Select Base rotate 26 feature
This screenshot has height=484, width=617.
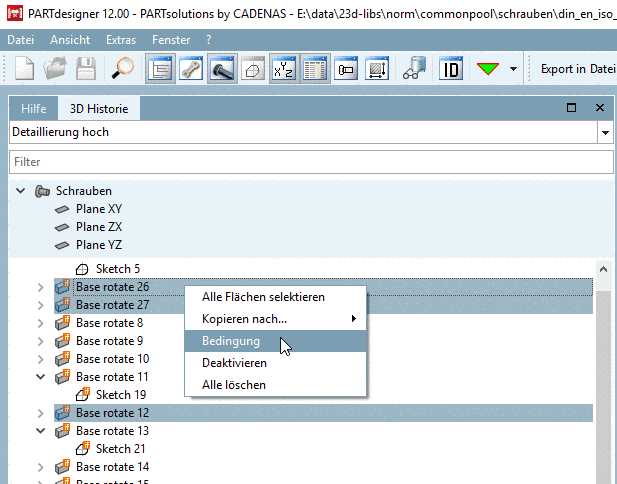pos(113,287)
